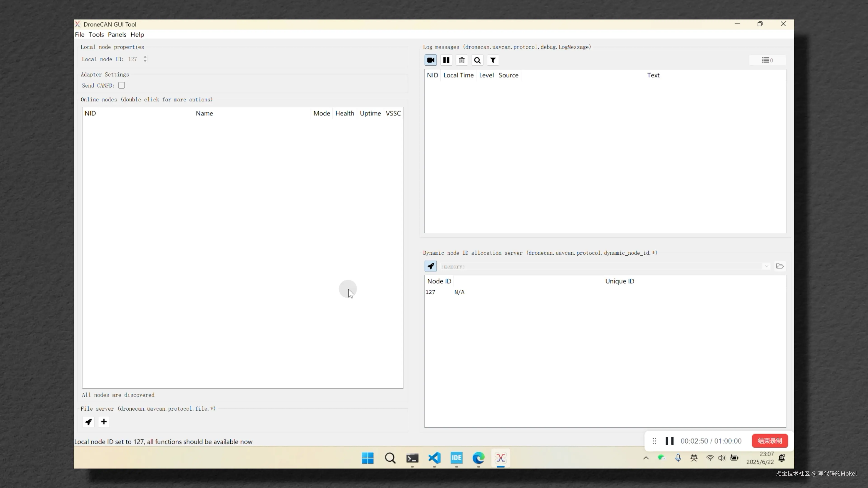868x488 pixels.
Task: Start the file server rocket button
Action: 88,422
